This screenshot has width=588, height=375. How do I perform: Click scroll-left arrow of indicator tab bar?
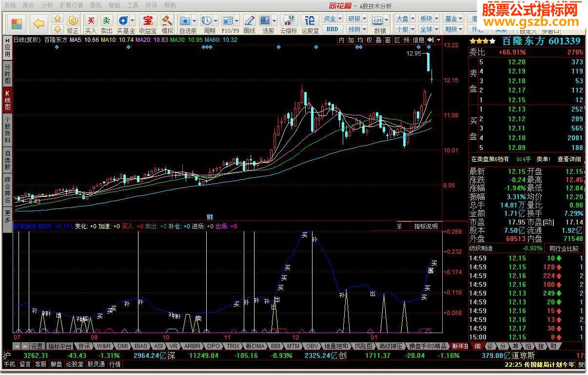[x=16, y=346]
